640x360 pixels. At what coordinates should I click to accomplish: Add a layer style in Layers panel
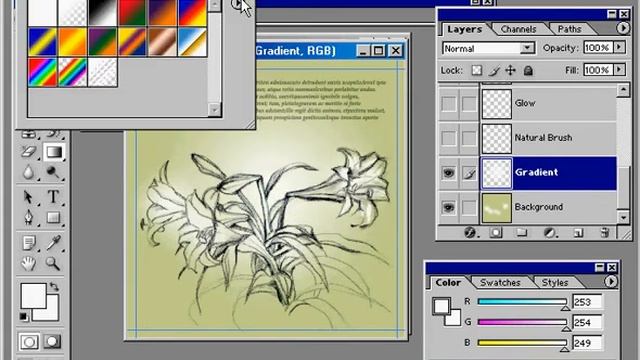(470, 233)
